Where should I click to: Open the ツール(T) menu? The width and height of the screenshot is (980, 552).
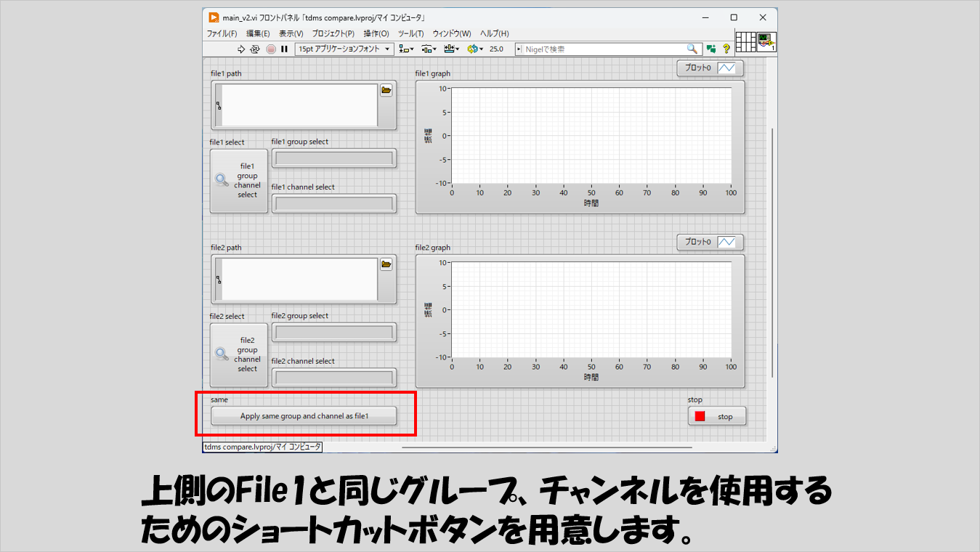[410, 33]
